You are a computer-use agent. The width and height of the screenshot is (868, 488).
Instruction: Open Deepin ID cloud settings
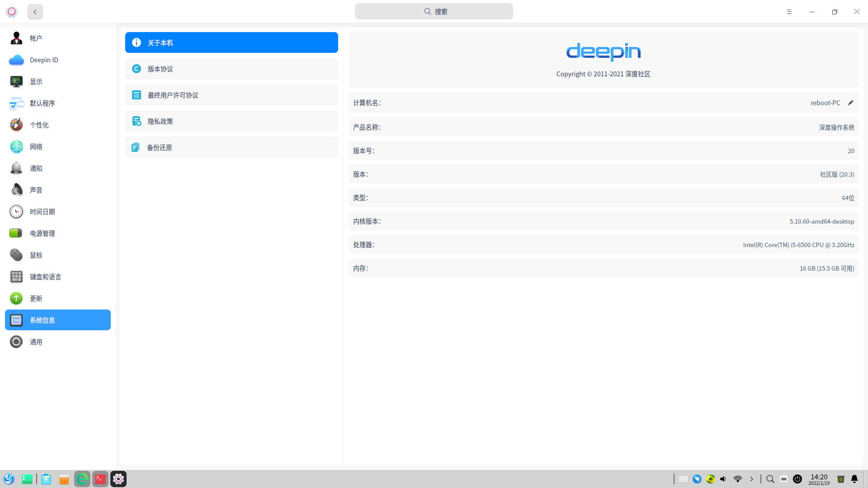pos(43,60)
